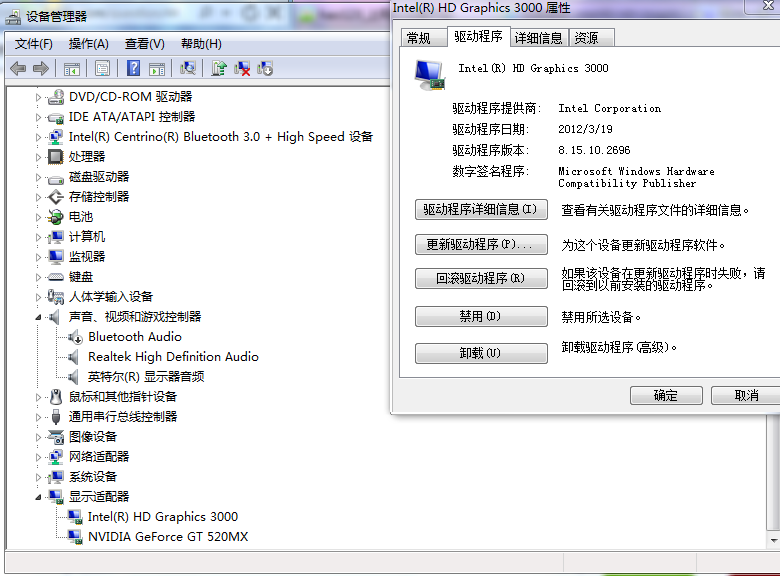
Task: Click the device tree scrollbar down arrow
Action: pyautogui.click(x=774, y=540)
